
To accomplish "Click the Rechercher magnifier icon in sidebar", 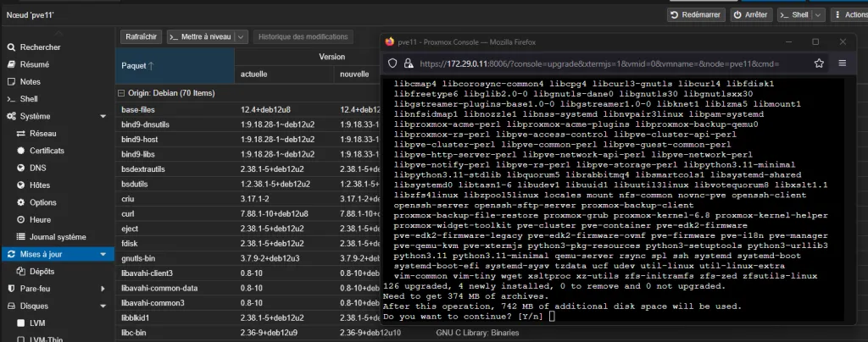I will pos(11,47).
